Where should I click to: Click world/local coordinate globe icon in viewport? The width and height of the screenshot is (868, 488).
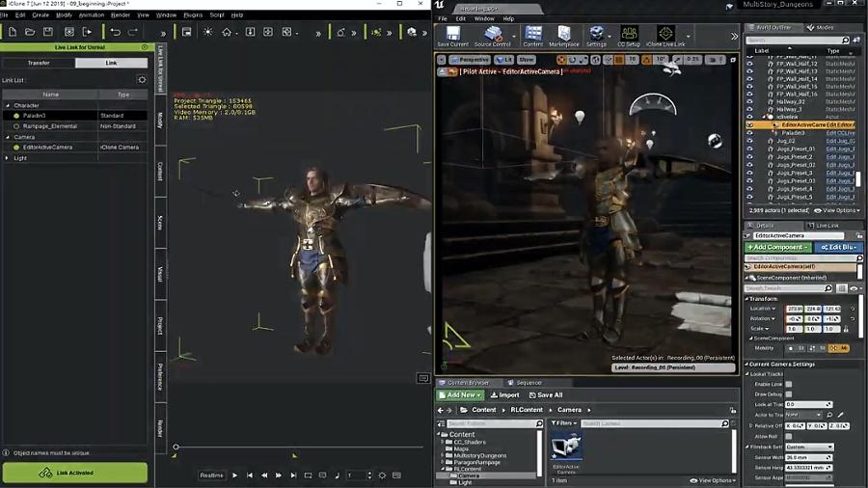click(x=596, y=60)
